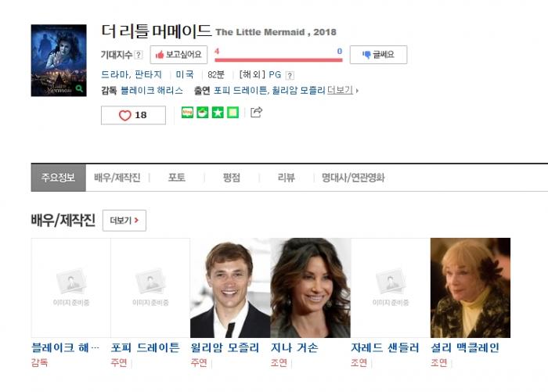Expand 배우/제작진 section via 더보기 button
This screenshot has height=392, width=548.
[x=124, y=221]
